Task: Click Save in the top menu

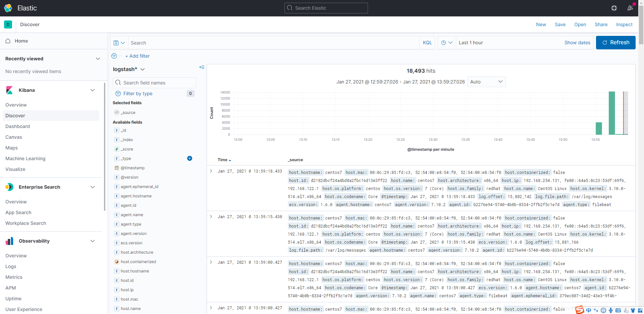Action: (x=560, y=24)
